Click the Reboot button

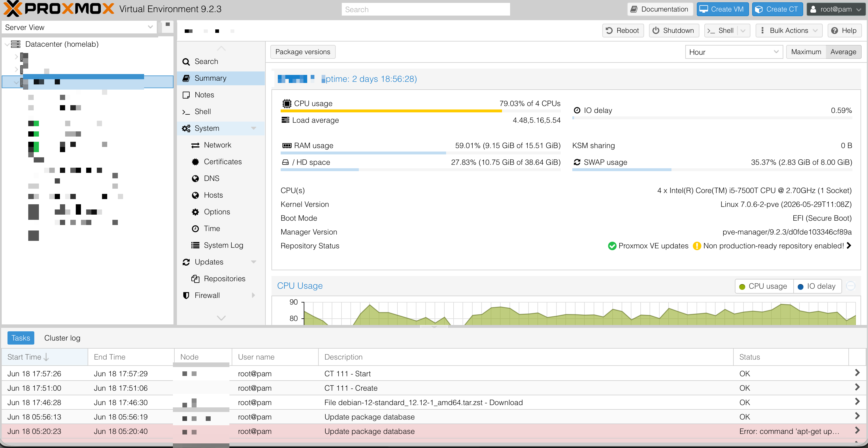coord(623,31)
